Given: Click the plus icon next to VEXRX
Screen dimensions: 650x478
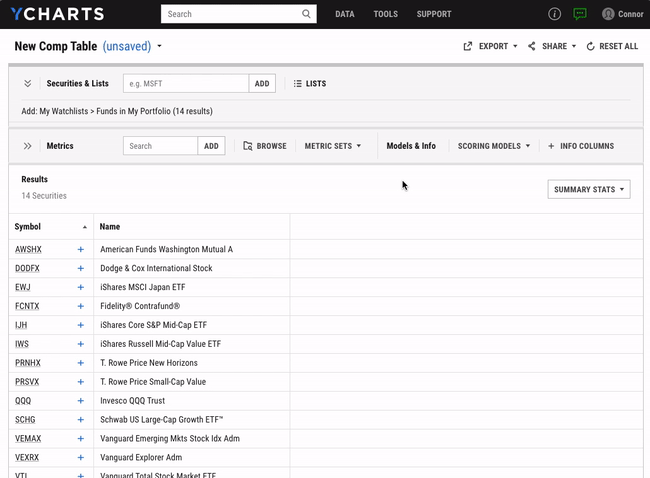Looking at the screenshot, I should [x=80, y=458].
